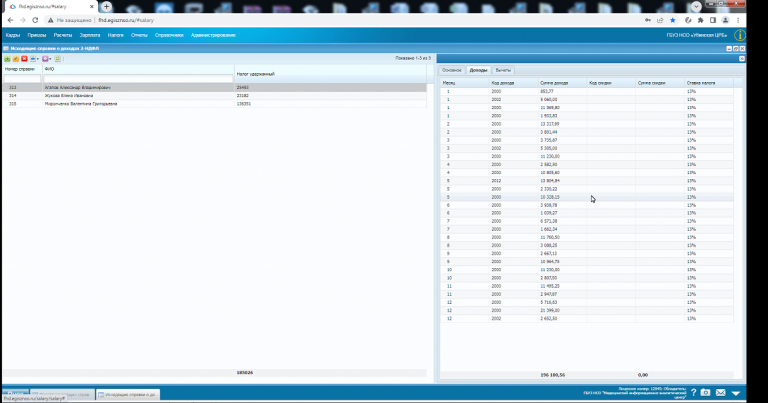Sort by Месяц column header

tap(464, 83)
